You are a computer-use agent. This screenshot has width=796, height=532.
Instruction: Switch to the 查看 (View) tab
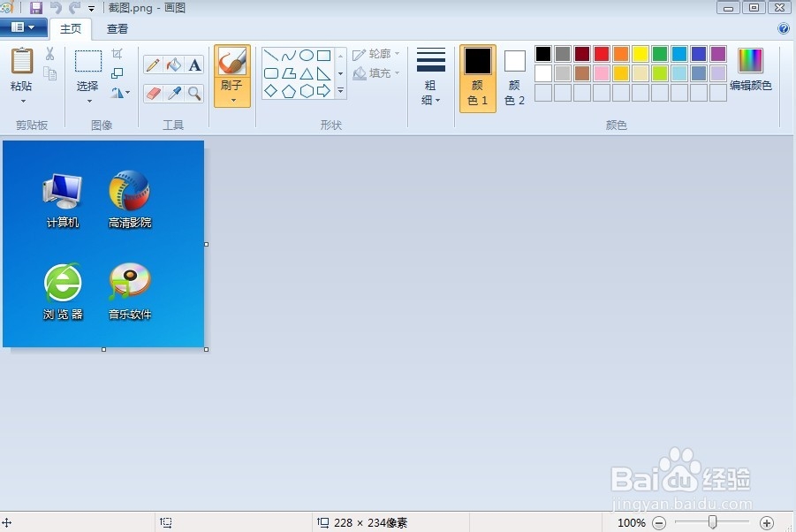click(118, 28)
